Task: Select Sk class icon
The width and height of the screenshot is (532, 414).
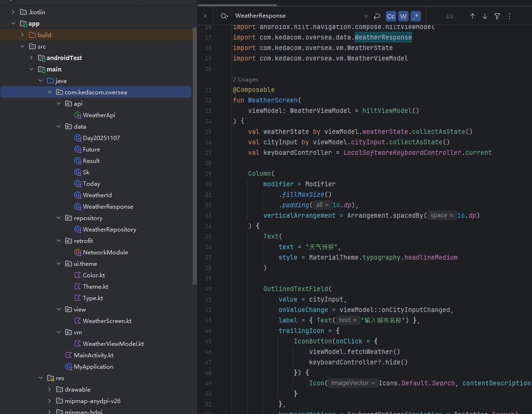Action: (78, 172)
